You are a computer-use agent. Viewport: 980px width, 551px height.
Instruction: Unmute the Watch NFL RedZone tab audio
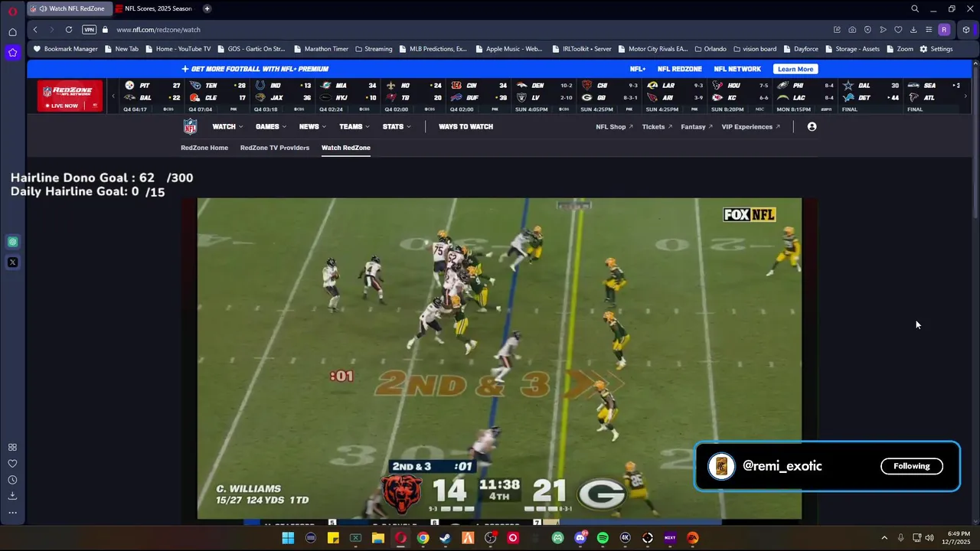43,8
